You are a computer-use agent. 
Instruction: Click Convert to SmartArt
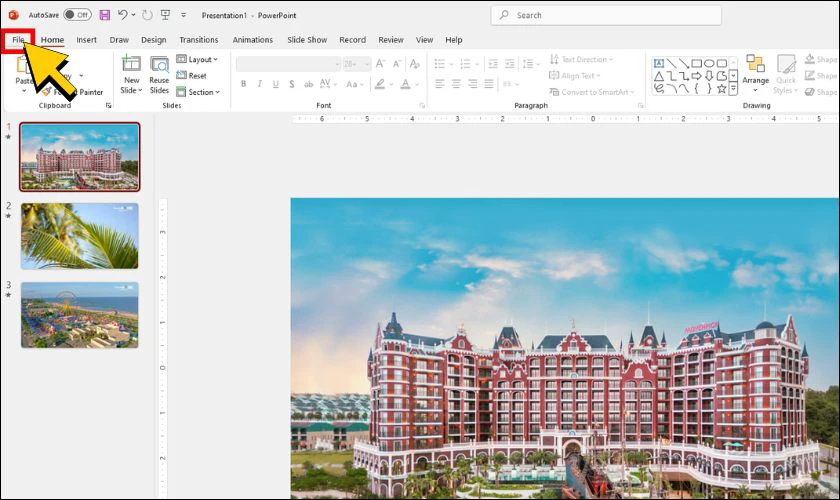coord(591,92)
